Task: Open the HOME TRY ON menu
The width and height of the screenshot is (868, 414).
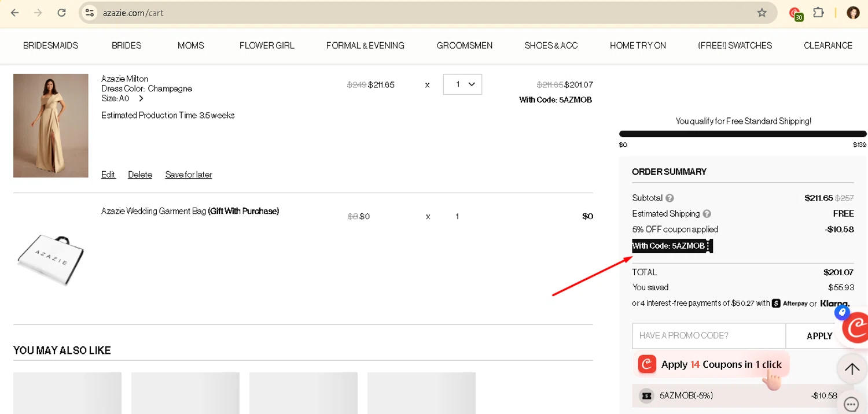Action: 638,45
